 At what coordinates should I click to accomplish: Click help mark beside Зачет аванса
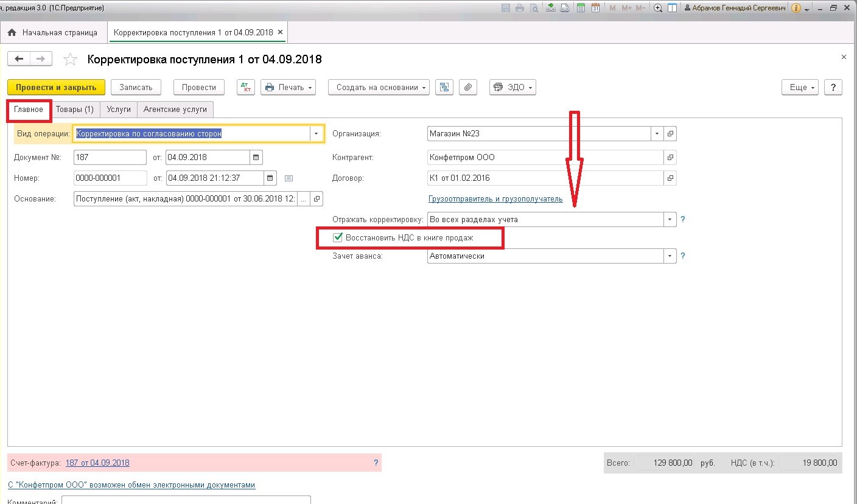pyautogui.click(x=683, y=256)
